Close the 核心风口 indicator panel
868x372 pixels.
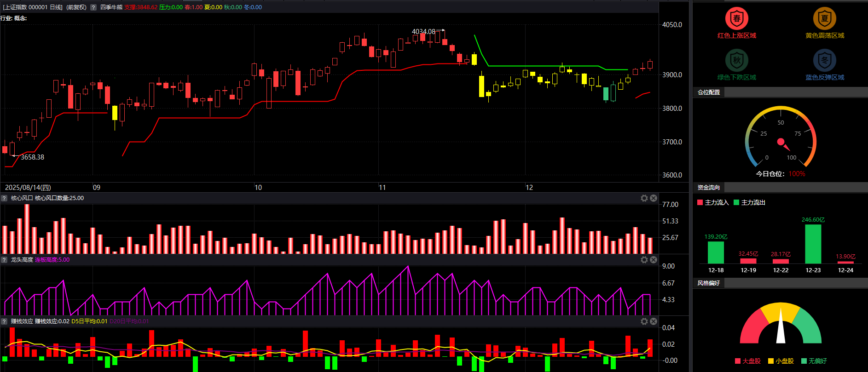tap(654, 198)
